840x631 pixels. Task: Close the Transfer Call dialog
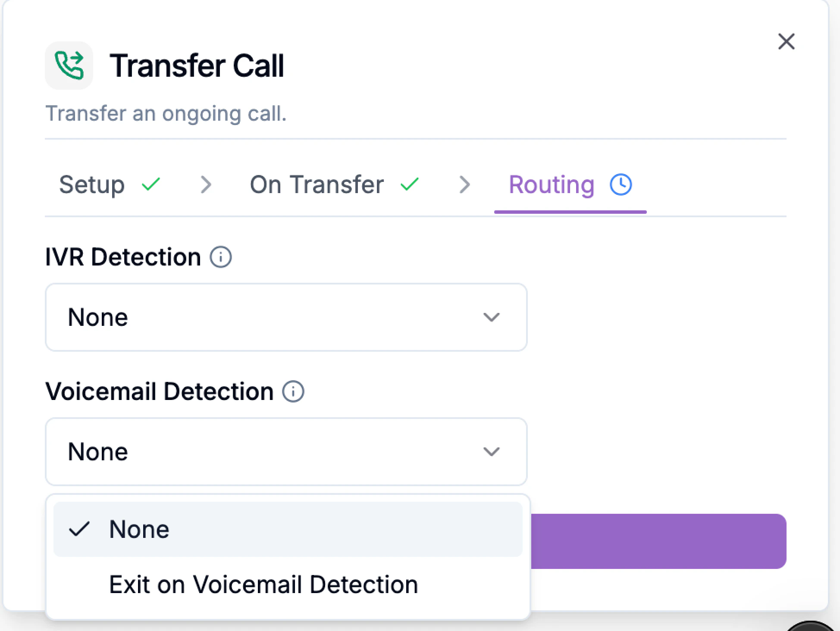click(786, 41)
